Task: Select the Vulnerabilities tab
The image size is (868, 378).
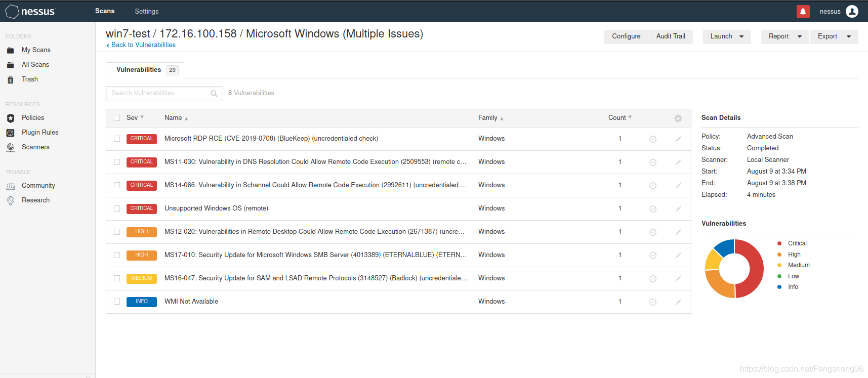Action: coord(145,70)
